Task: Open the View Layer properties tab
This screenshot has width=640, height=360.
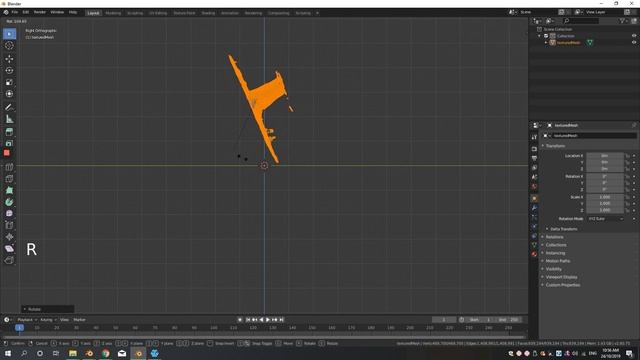Action: coord(534,168)
